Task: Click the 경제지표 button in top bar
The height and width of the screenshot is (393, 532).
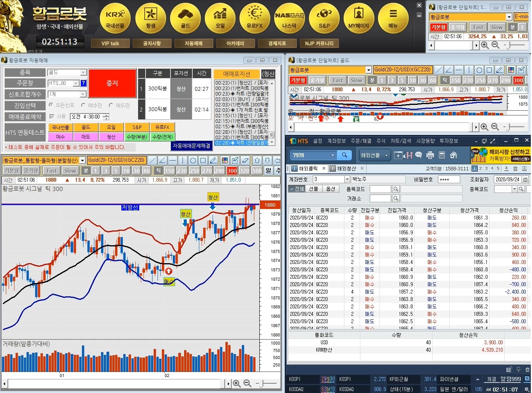Action: coord(277,43)
